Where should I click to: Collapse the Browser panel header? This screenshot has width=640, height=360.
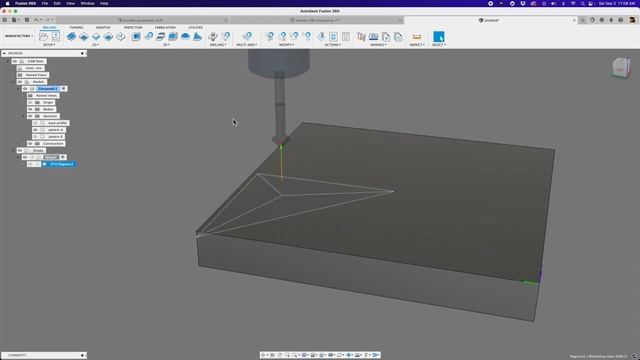[4, 53]
